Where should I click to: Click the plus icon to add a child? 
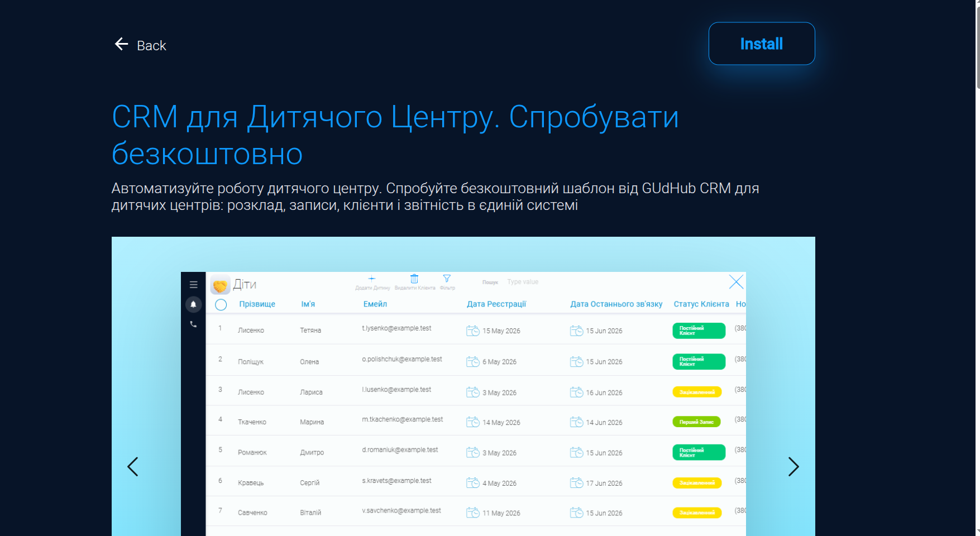click(372, 279)
